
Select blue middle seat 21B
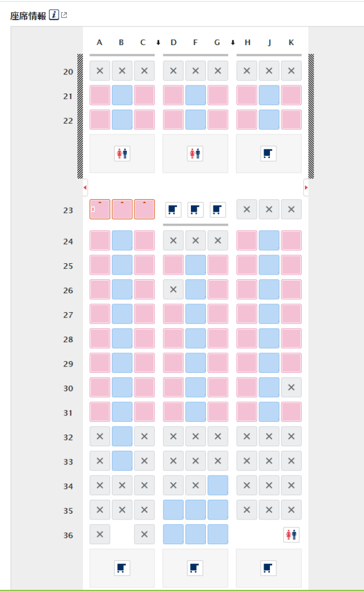coord(122,95)
